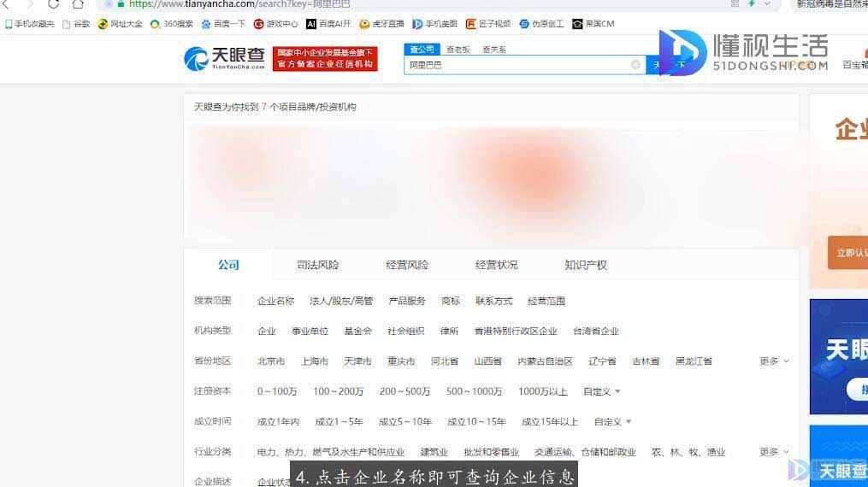
Task: Switch to the 经营状况 tab
Action: pyautogui.click(x=497, y=266)
